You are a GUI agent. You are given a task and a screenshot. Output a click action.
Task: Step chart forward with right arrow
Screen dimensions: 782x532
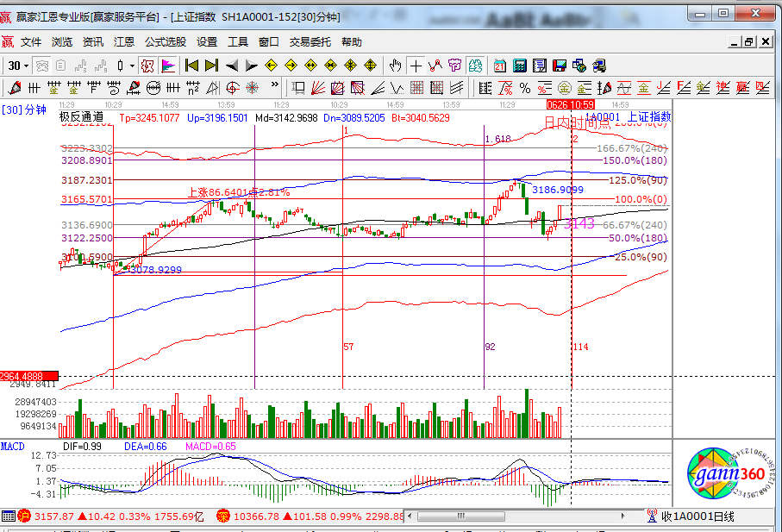coord(252,66)
